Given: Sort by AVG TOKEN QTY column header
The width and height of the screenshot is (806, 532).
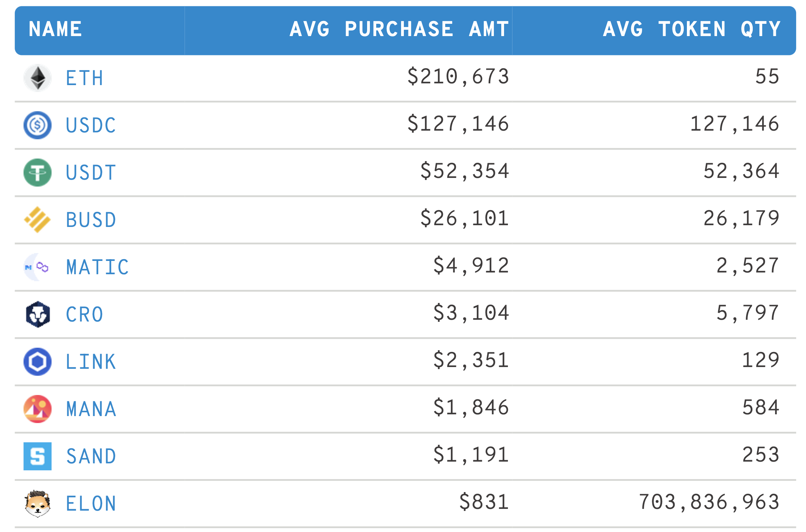Looking at the screenshot, I should [691, 29].
